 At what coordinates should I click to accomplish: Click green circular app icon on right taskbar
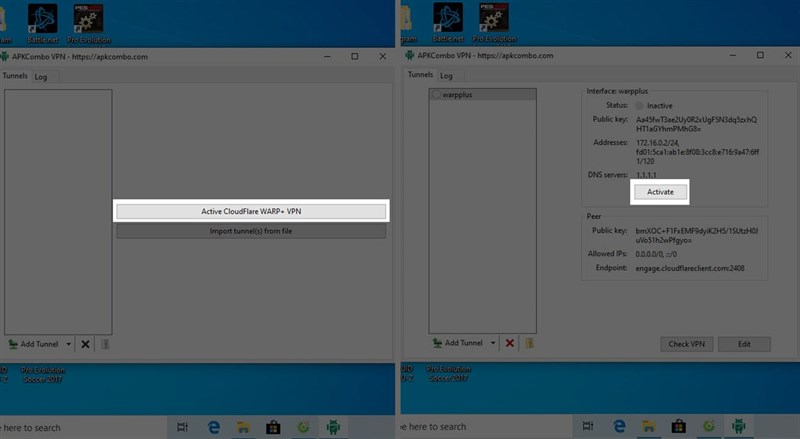click(709, 426)
